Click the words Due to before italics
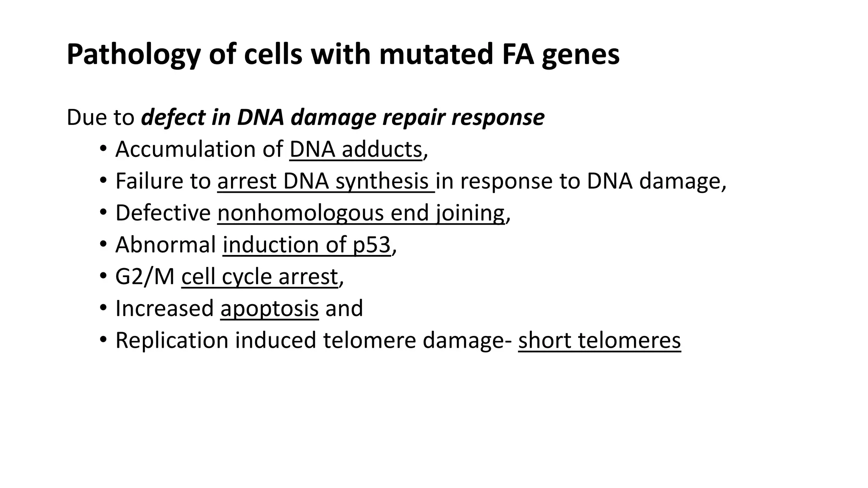Viewport: 868px width, 488px height. coord(100,118)
